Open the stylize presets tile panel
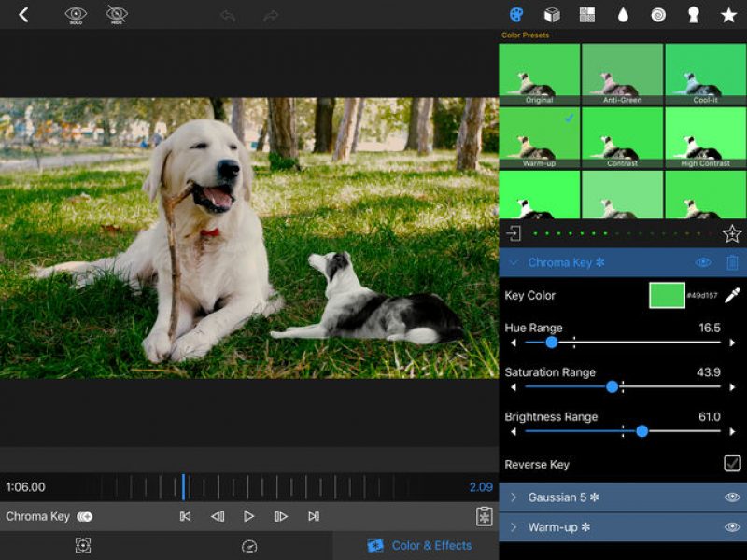 (585, 14)
